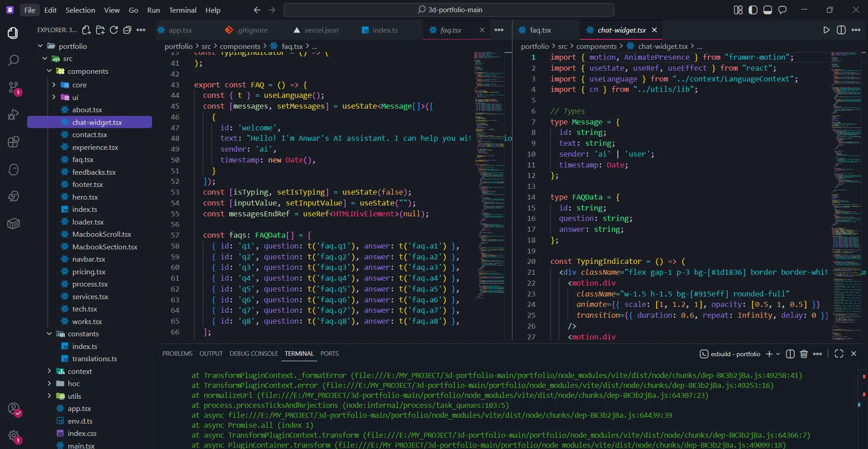Click the right editor's minimap
The image size is (868, 449).
click(846, 196)
